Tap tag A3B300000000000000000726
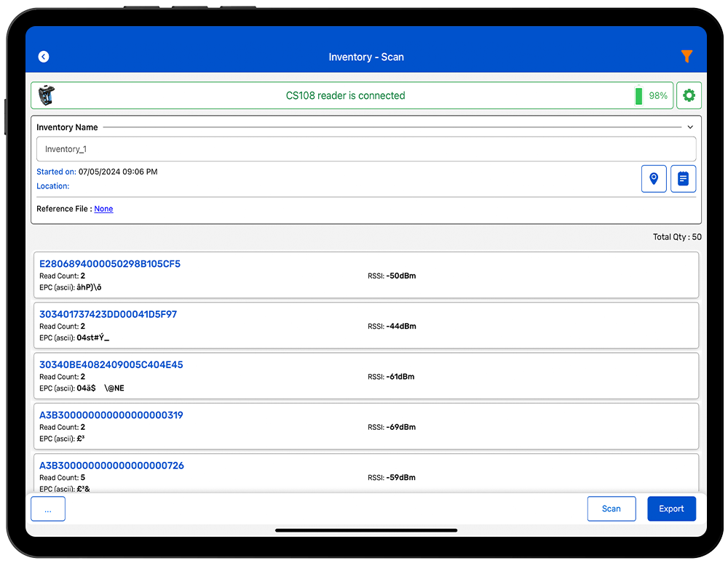Viewport: 728px width, 563px height. [111, 466]
